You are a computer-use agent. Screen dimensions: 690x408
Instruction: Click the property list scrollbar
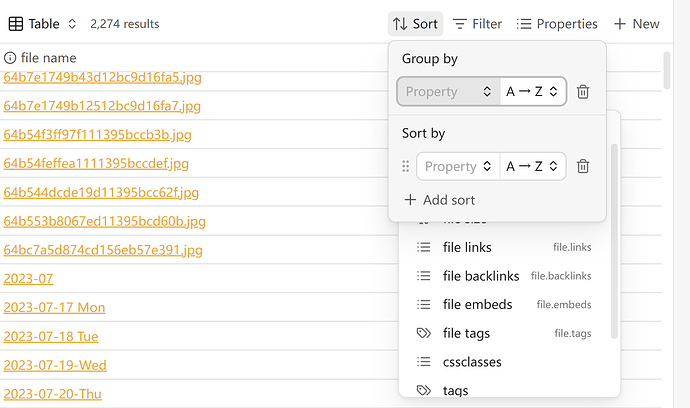tap(614, 240)
